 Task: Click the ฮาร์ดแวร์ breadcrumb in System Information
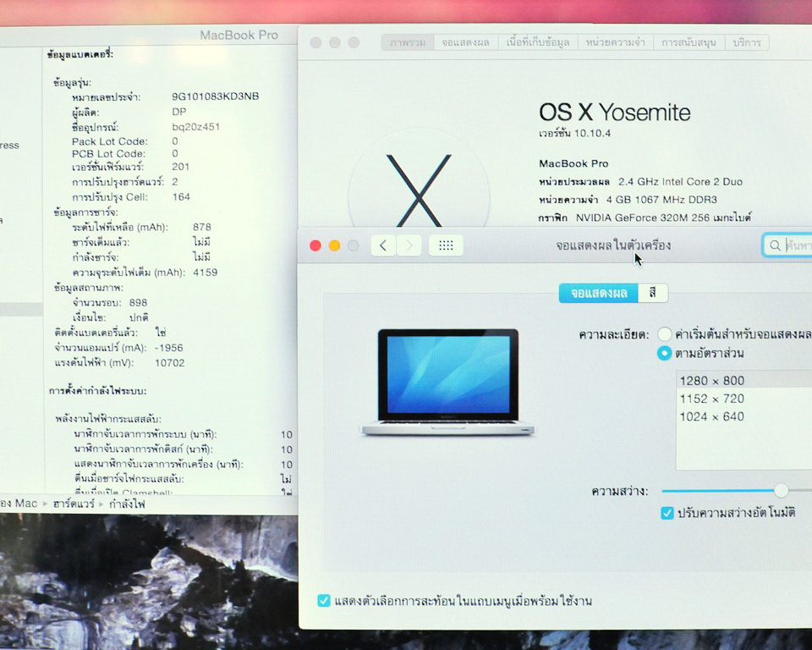click(x=74, y=504)
